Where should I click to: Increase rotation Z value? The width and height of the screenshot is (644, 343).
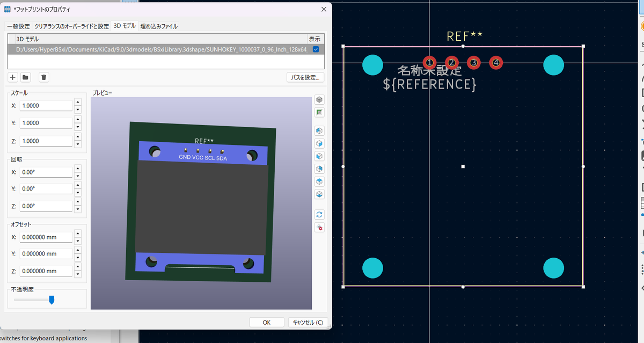point(77,202)
